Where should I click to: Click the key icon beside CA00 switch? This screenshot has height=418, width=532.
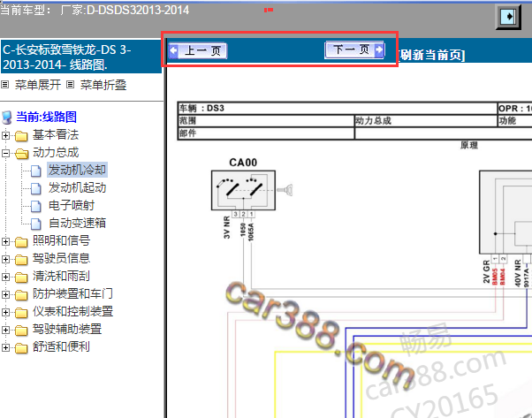coord(285,190)
